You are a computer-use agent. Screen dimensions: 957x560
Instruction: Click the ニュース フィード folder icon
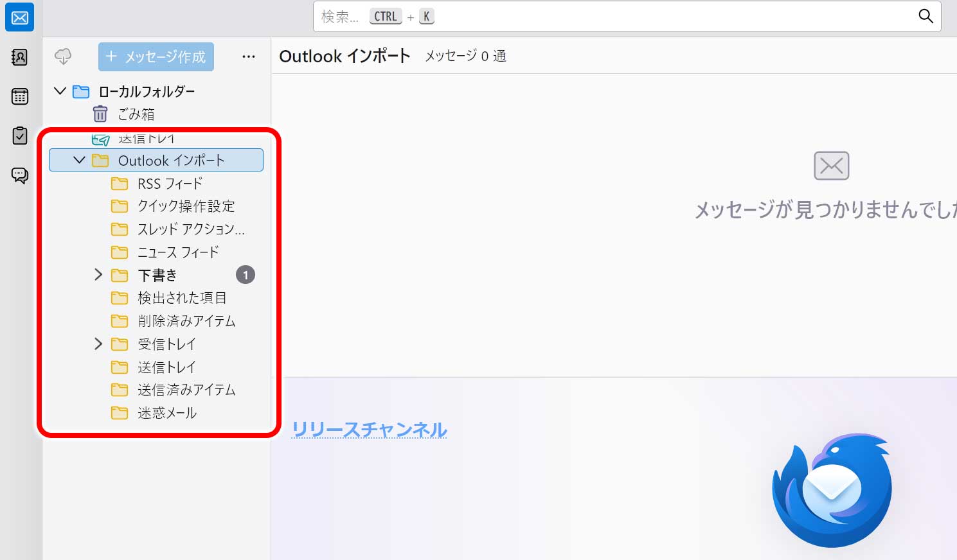120,252
